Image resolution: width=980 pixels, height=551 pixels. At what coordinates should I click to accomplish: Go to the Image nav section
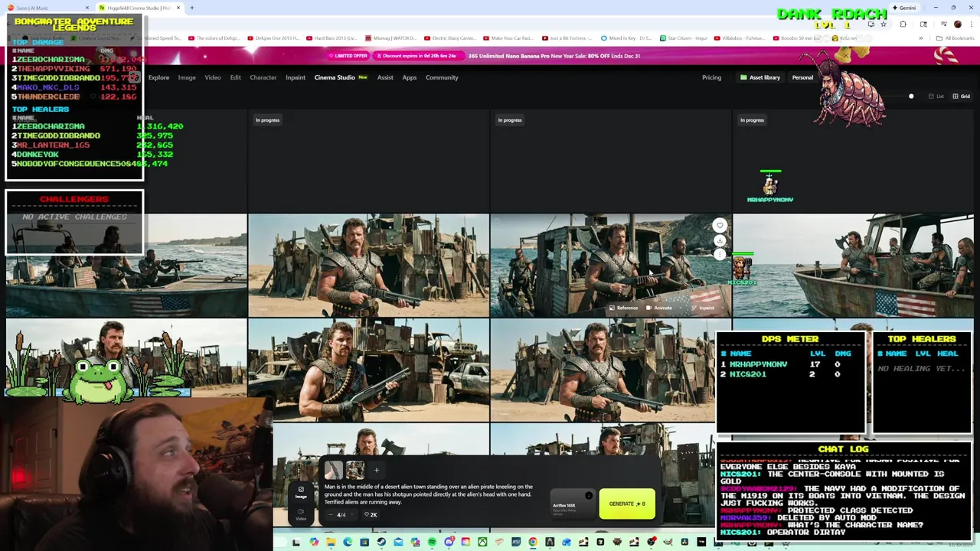tap(187, 77)
